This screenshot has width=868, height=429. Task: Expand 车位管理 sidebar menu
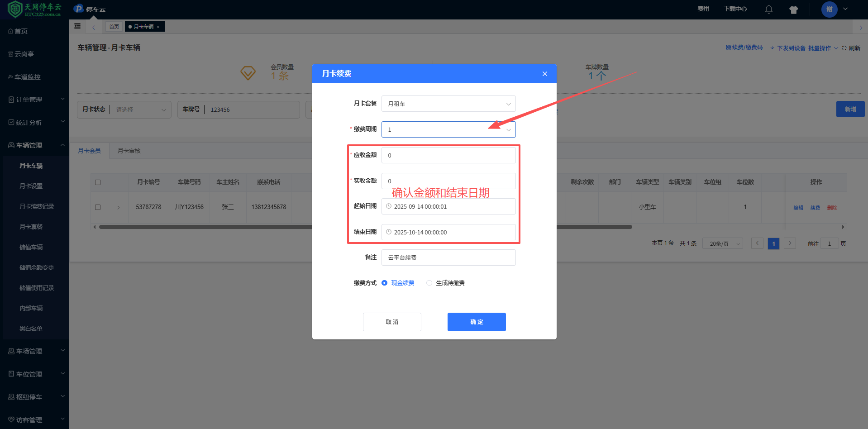[x=34, y=374]
